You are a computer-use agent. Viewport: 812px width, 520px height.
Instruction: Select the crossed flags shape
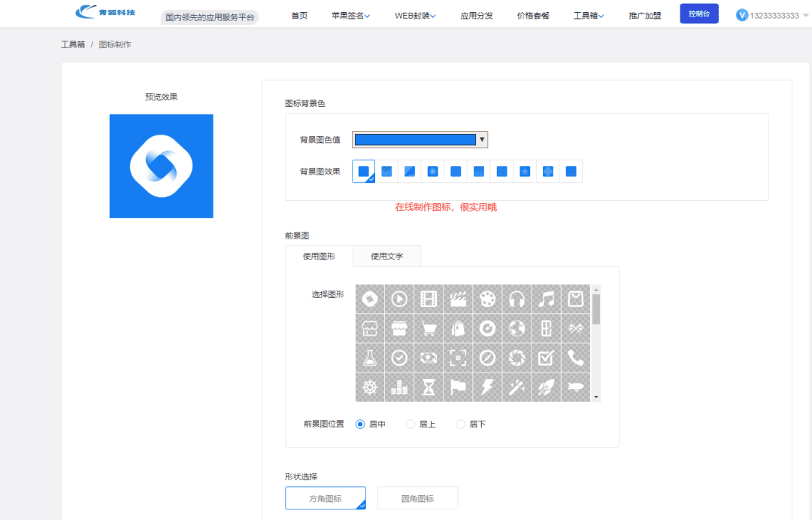(575, 328)
